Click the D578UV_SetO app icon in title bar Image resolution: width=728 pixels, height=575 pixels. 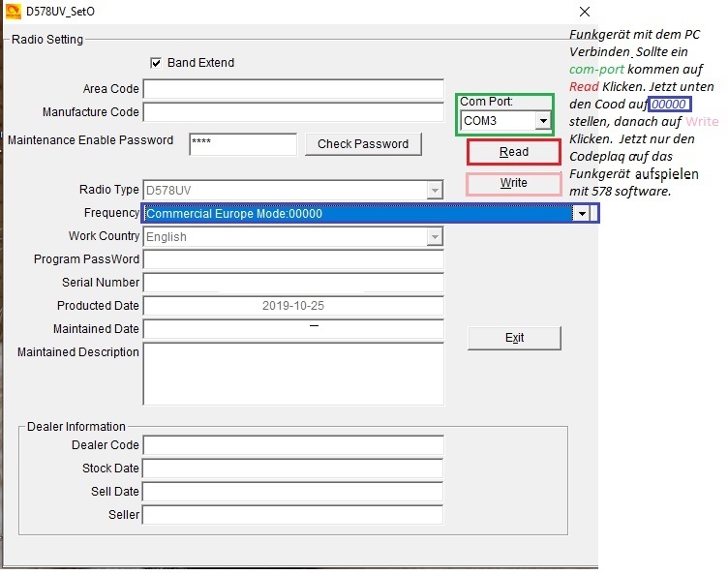[x=13, y=13]
